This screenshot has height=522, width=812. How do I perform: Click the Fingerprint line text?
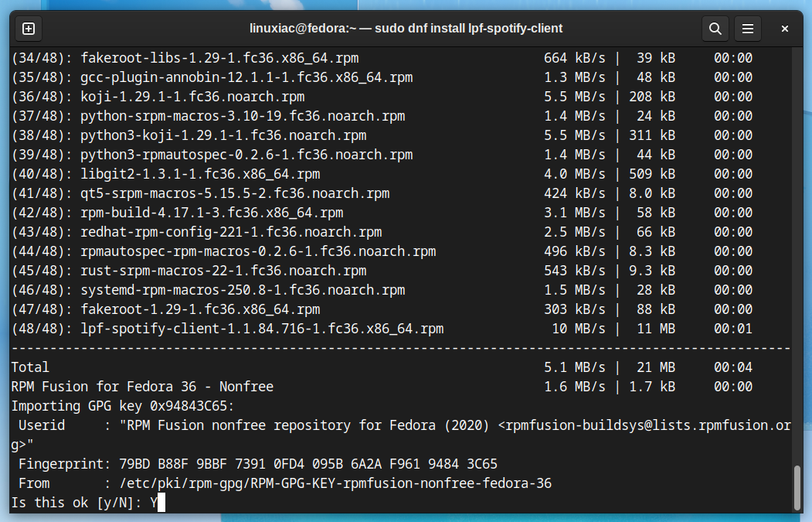coord(258,464)
